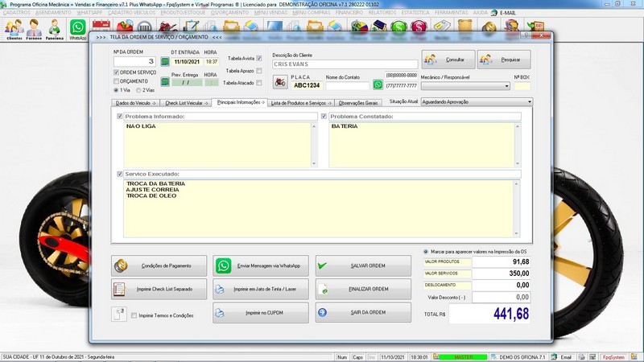
Task: Click the Pesquisar button
Action: [504, 60]
